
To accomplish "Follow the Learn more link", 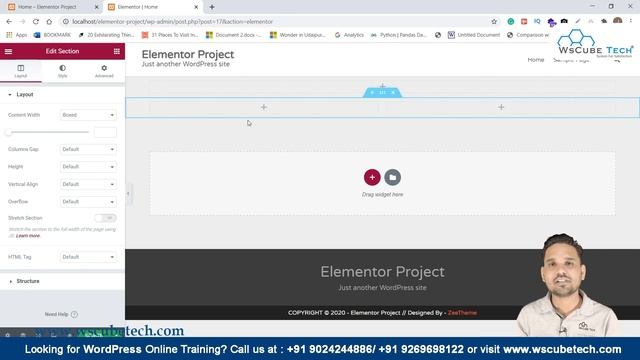I will tap(28, 236).
